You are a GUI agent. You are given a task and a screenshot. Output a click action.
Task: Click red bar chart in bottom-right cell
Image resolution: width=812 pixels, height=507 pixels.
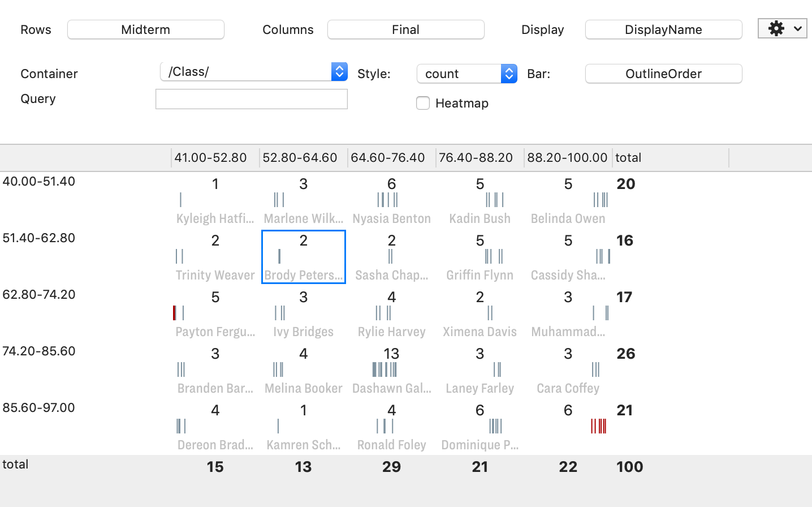click(x=598, y=426)
